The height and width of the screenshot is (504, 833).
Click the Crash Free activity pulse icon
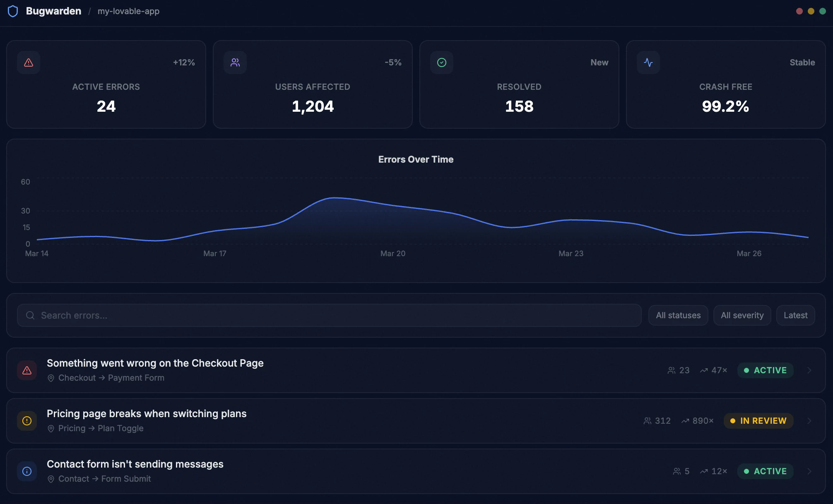click(648, 62)
